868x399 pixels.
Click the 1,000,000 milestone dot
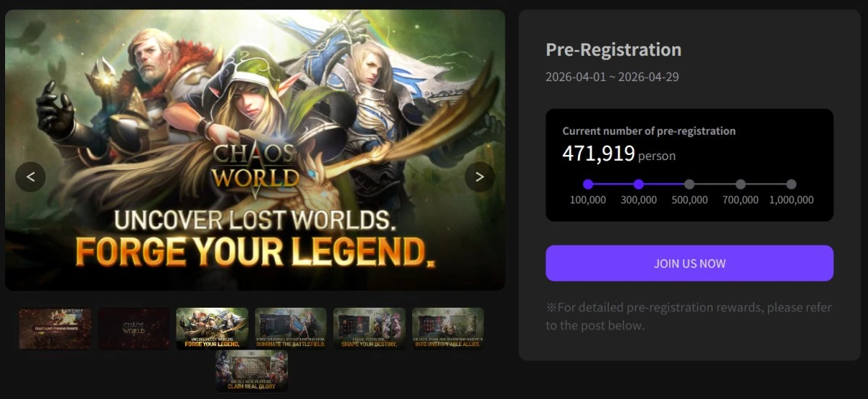pyautogui.click(x=791, y=184)
